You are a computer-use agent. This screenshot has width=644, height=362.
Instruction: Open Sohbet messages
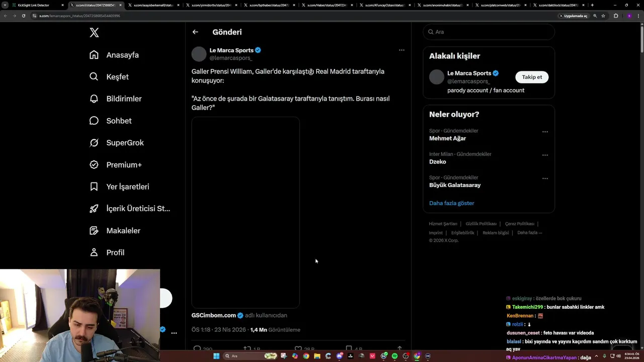click(110, 121)
